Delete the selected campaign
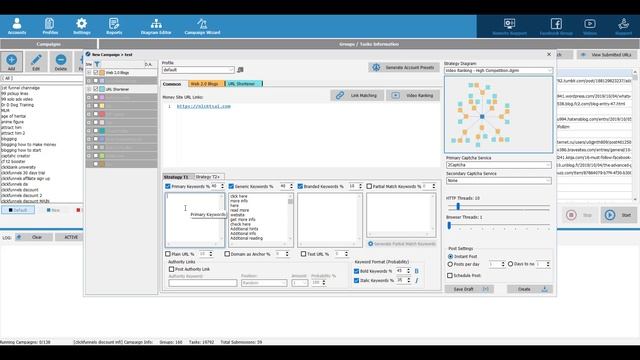Screen dimensions: 640x360 (61, 62)
